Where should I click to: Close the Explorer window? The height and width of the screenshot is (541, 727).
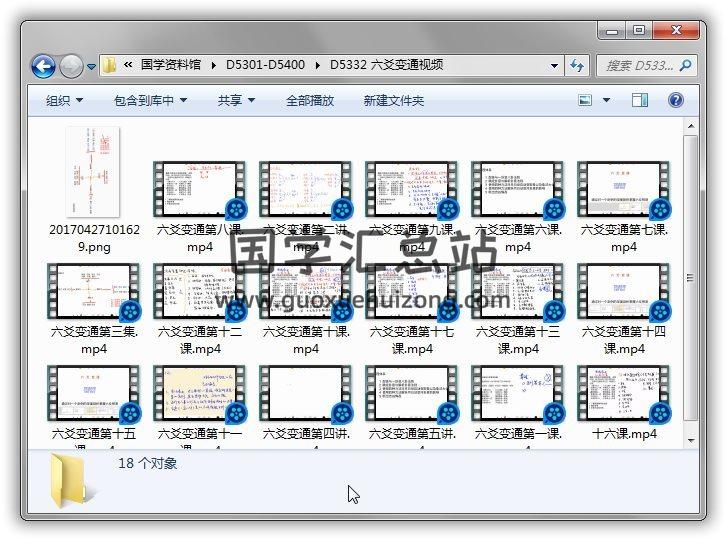(x=676, y=31)
